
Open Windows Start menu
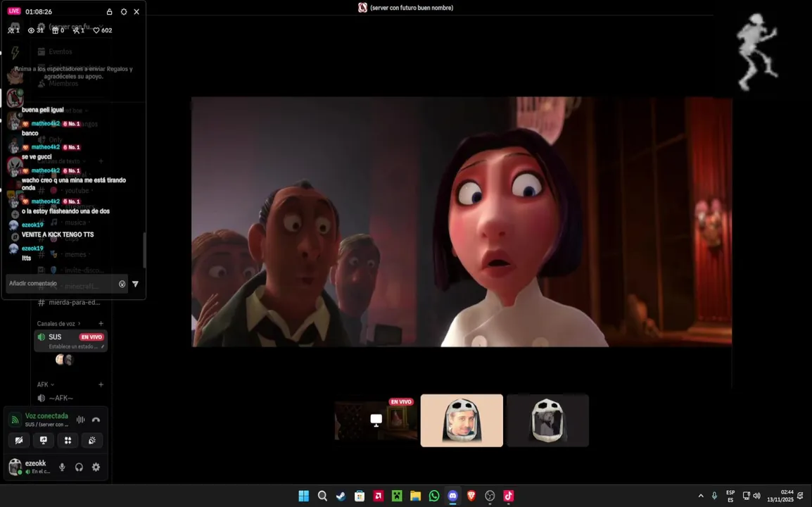click(x=303, y=496)
